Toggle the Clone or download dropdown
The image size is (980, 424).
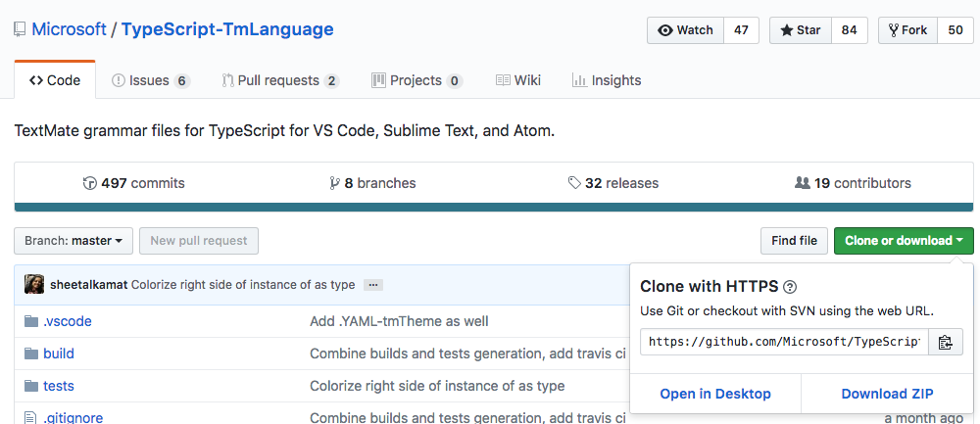(904, 241)
